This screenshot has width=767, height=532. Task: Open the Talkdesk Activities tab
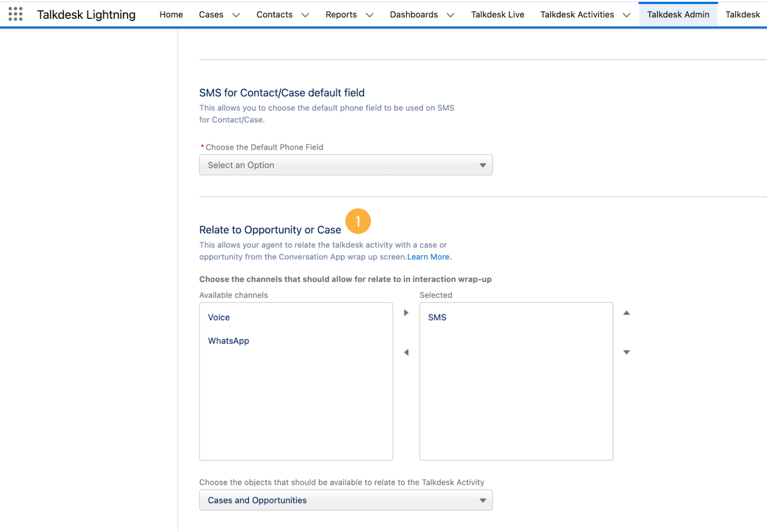577,14
